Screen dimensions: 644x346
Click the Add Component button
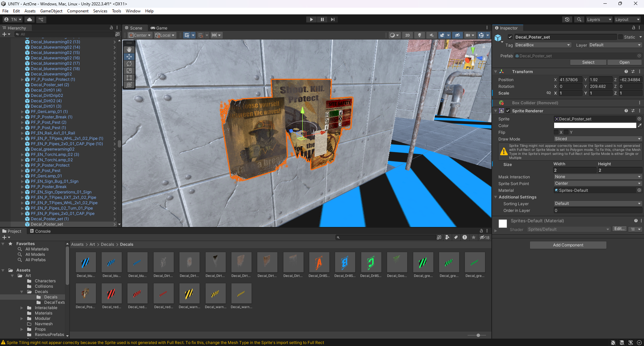click(568, 245)
